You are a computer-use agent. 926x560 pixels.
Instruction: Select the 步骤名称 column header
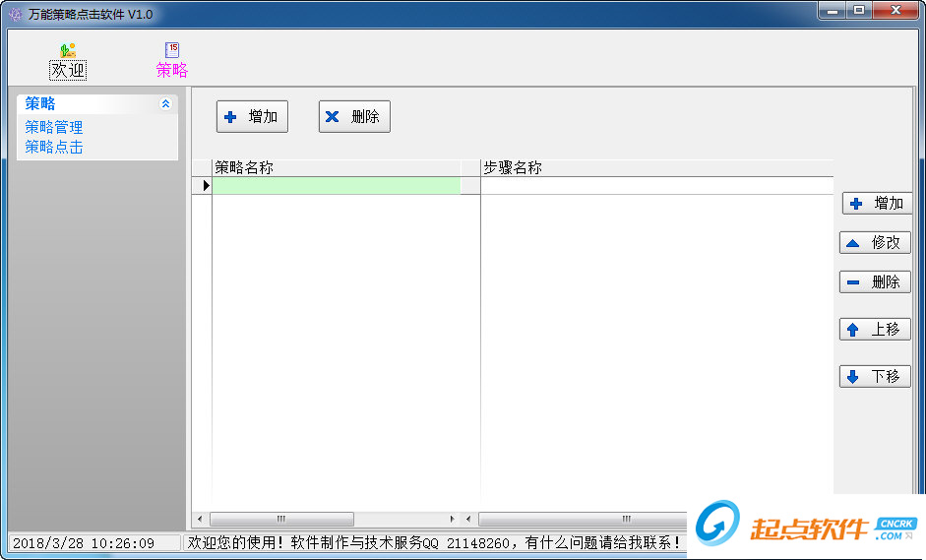coord(657,167)
